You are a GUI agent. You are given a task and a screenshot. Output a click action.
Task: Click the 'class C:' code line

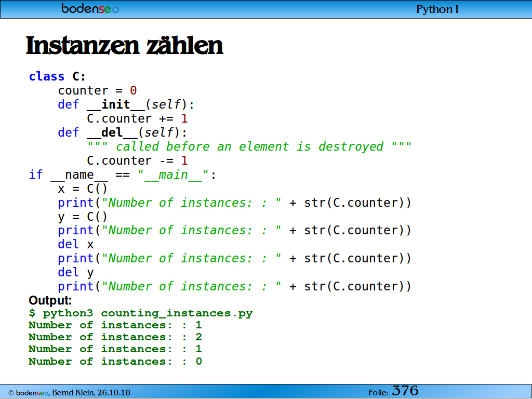[57, 76]
